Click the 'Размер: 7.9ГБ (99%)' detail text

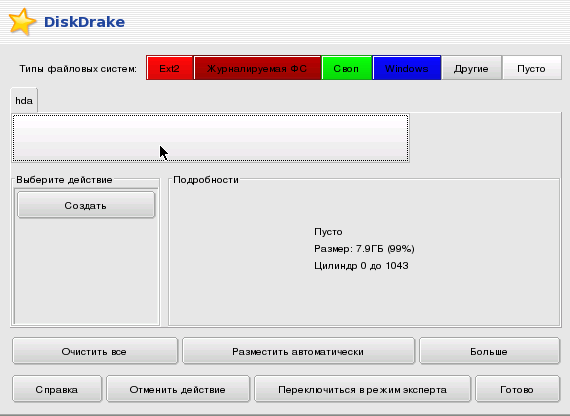coord(364,249)
